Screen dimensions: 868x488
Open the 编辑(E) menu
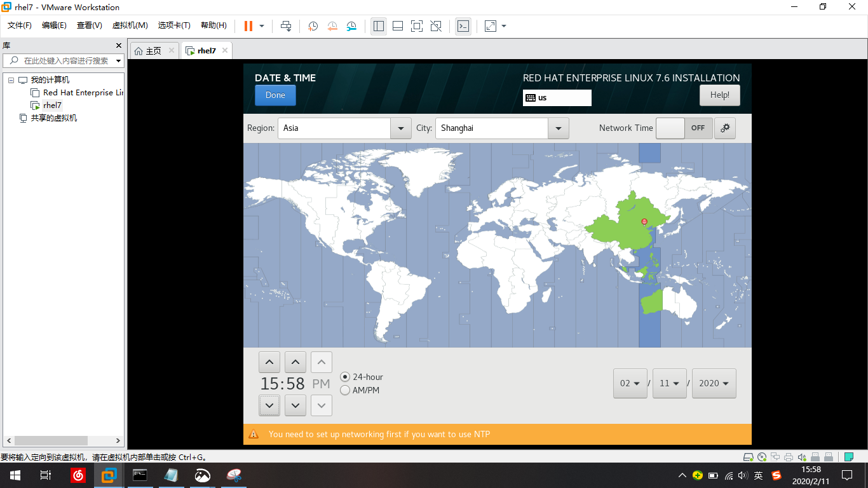click(54, 25)
